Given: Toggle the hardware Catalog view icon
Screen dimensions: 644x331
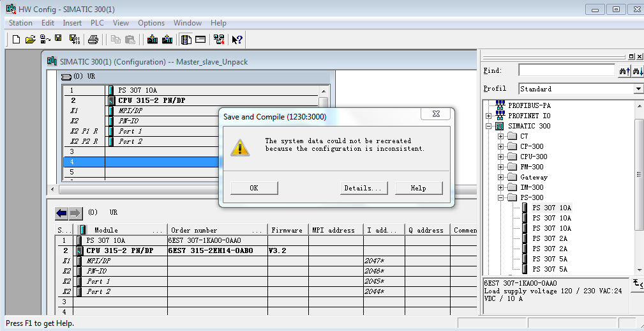Looking at the screenshot, I should tap(186, 40).
